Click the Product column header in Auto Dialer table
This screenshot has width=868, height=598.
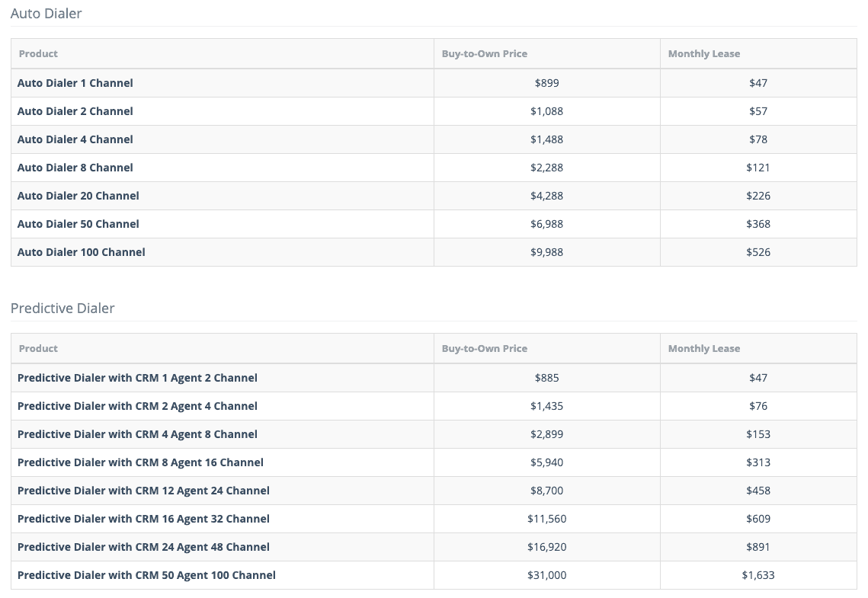pyautogui.click(x=38, y=53)
